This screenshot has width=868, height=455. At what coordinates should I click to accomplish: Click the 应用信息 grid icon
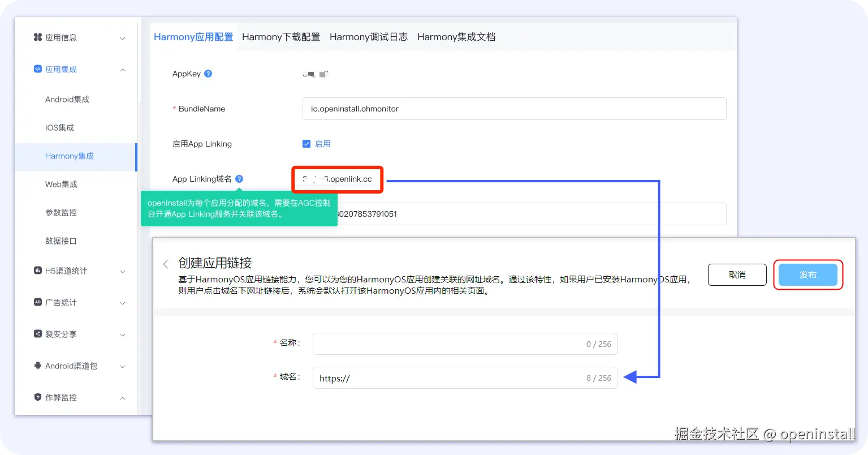point(38,37)
